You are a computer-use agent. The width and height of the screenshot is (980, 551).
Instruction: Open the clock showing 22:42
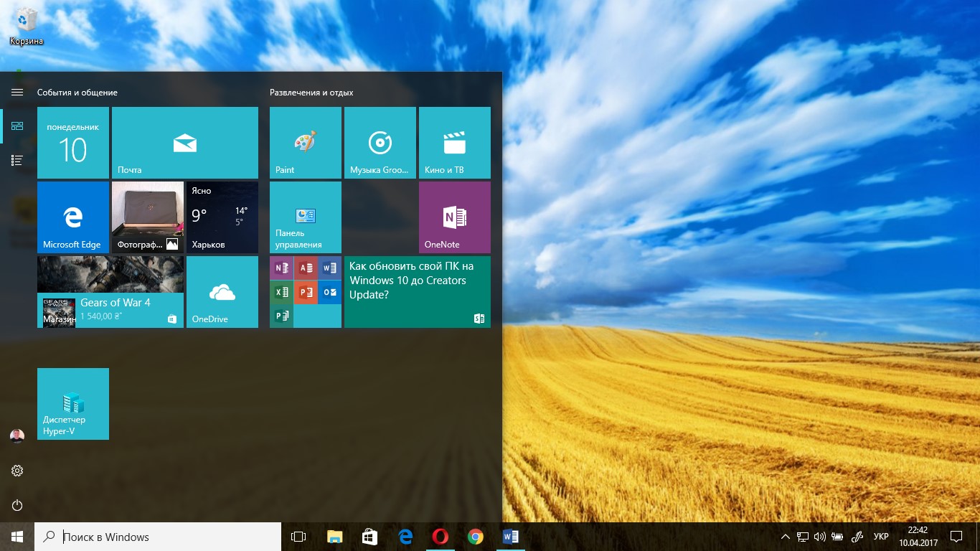pos(918,537)
